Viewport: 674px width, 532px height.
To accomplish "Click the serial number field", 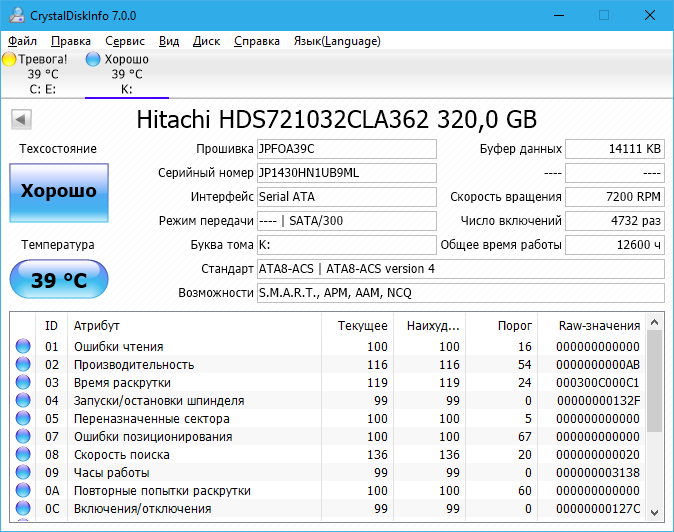I will (346, 173).
